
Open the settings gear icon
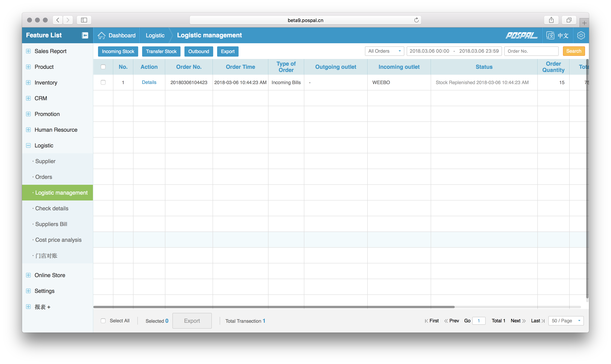tap(581, 35)
